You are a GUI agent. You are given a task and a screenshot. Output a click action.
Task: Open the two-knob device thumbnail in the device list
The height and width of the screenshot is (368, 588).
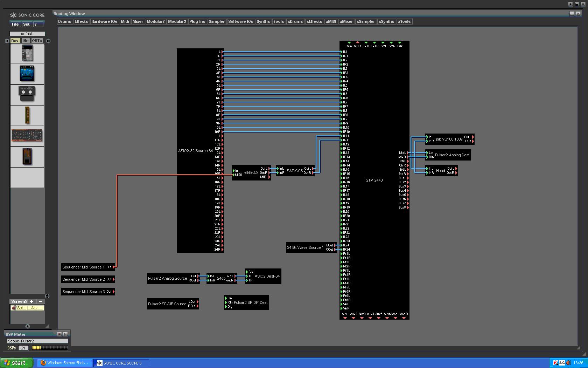(x=27, y=95)
